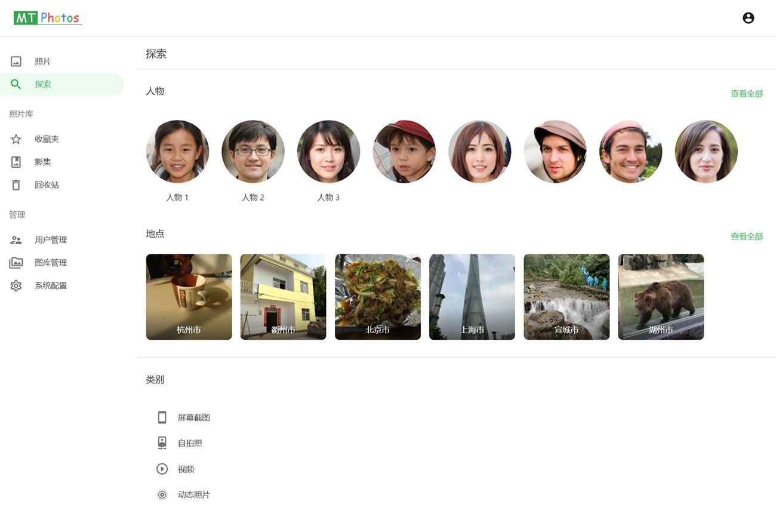Open 影集 album icon in sidebar

coord(16,162)
